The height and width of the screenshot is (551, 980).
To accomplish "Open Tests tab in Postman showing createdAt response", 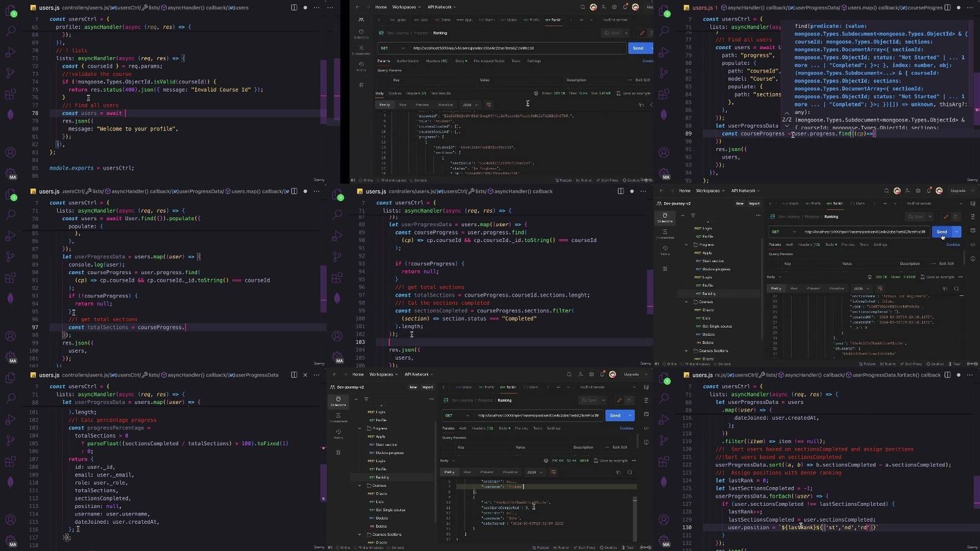I will click(x=864, y=245).
